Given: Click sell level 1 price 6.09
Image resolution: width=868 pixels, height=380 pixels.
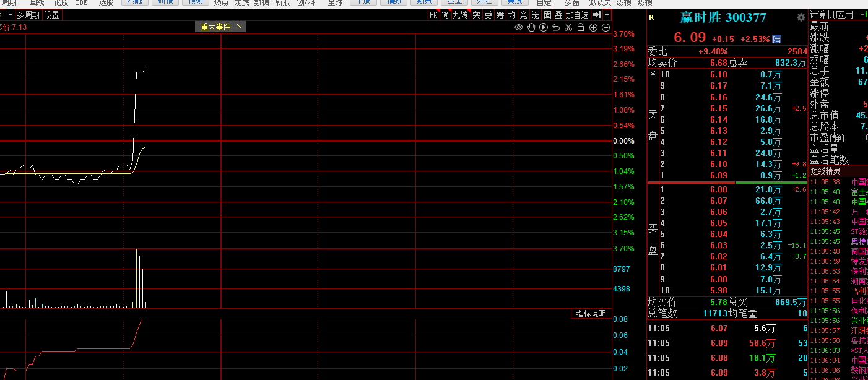Looking at the screenshot, I should [718, 175].
